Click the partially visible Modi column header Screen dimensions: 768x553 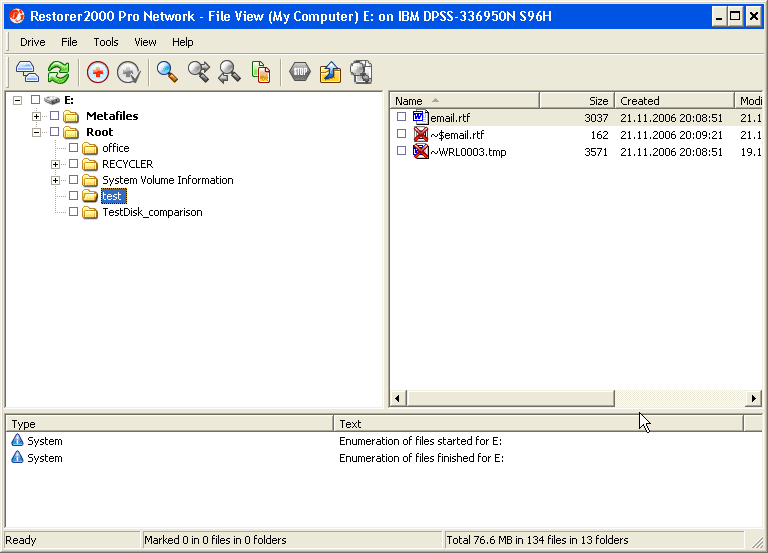(x=750, y=101)
